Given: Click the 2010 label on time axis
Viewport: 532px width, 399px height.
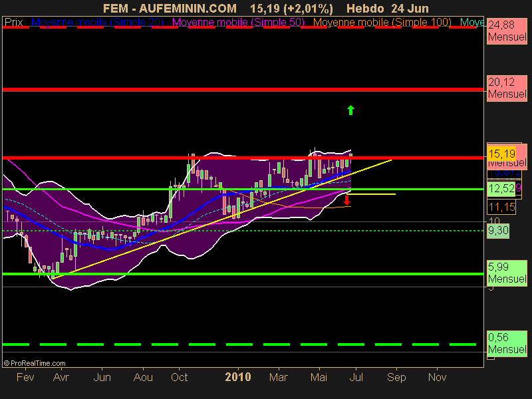Looking at the screenshot, I should (238, 377).
